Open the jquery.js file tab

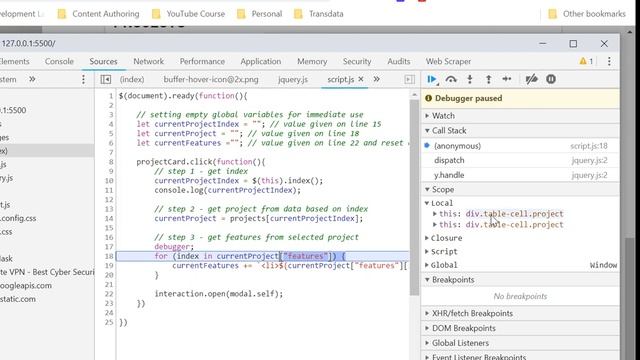pos(293,79)
